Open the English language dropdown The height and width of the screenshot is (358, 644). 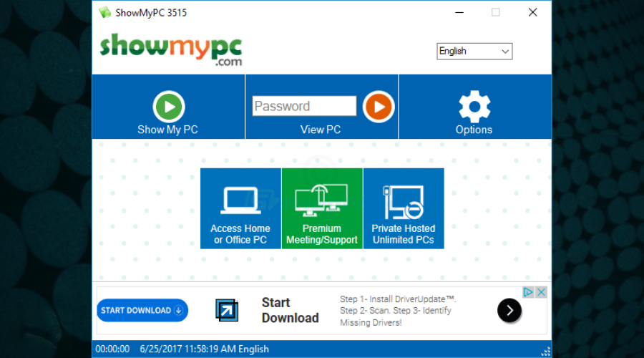(474, 52)
